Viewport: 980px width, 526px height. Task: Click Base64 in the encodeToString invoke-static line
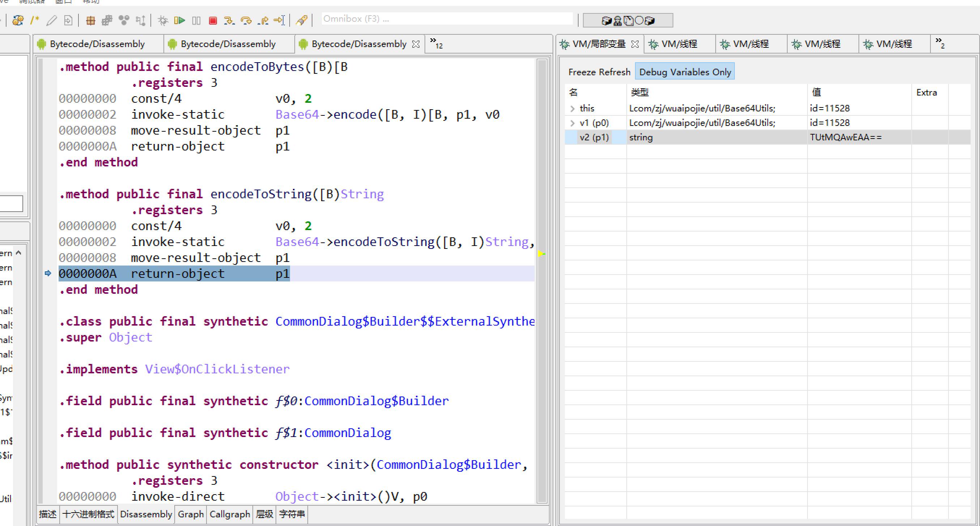[297, 242]
